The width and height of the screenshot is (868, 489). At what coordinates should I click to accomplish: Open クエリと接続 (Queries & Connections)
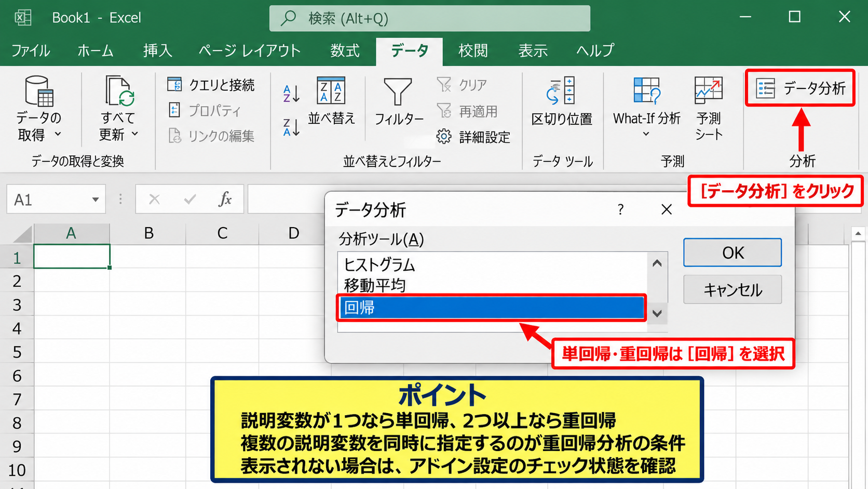tap(211, 85)
